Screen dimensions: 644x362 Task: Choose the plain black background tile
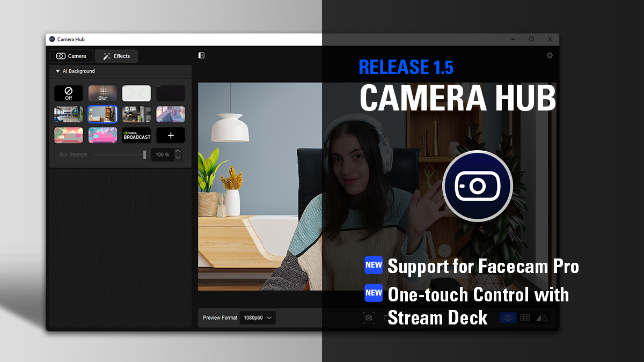tap(171, 93)
